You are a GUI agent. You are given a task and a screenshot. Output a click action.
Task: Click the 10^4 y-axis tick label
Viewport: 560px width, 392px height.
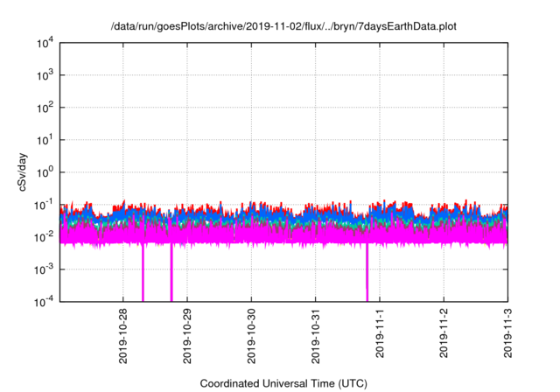click(45, 43)
